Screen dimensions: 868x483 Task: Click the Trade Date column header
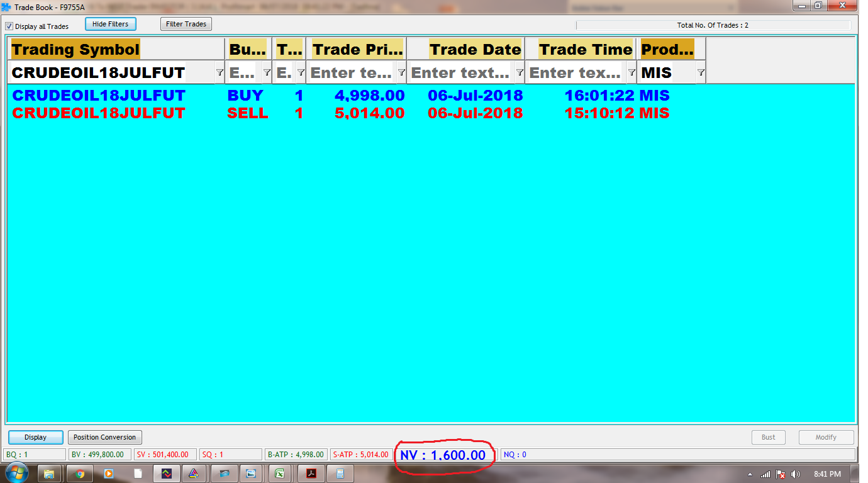click(475, 50)
